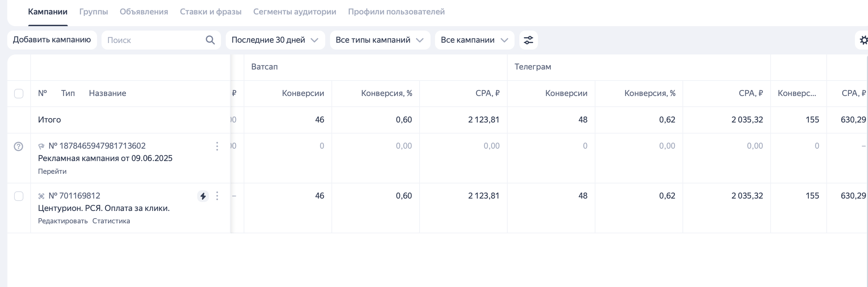Click campaign type icon next to № 701169812
The width and height of the screenshot is (868, 287).
point(41,196)
